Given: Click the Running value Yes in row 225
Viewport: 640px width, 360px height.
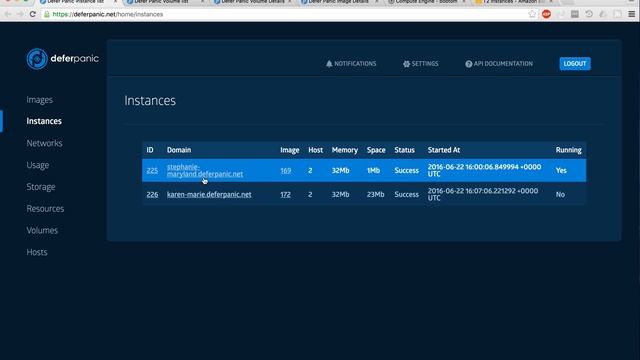Looking at the screenshot, I should pos(561,171).
